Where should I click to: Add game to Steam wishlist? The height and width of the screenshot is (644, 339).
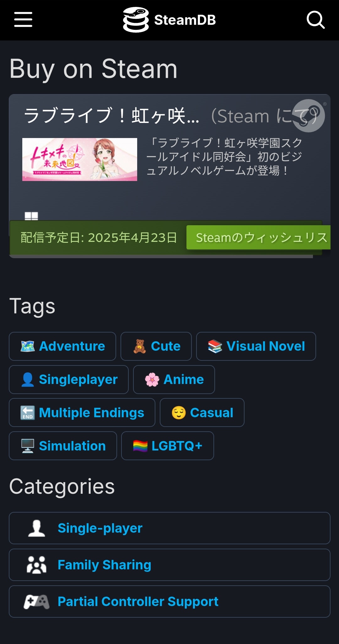point(258,237)
